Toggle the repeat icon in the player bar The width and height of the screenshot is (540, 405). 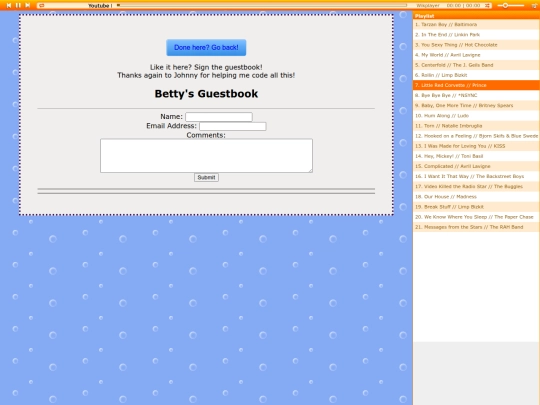42,6
